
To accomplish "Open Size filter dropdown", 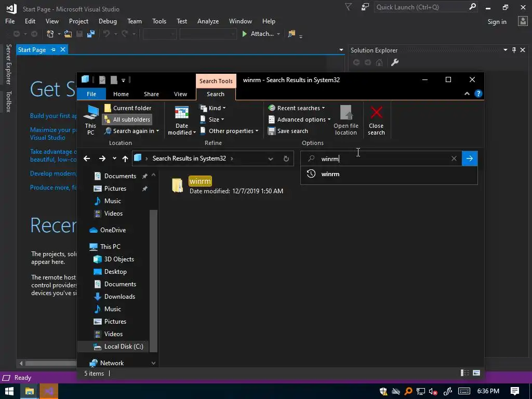I will [x=212, y=119].
